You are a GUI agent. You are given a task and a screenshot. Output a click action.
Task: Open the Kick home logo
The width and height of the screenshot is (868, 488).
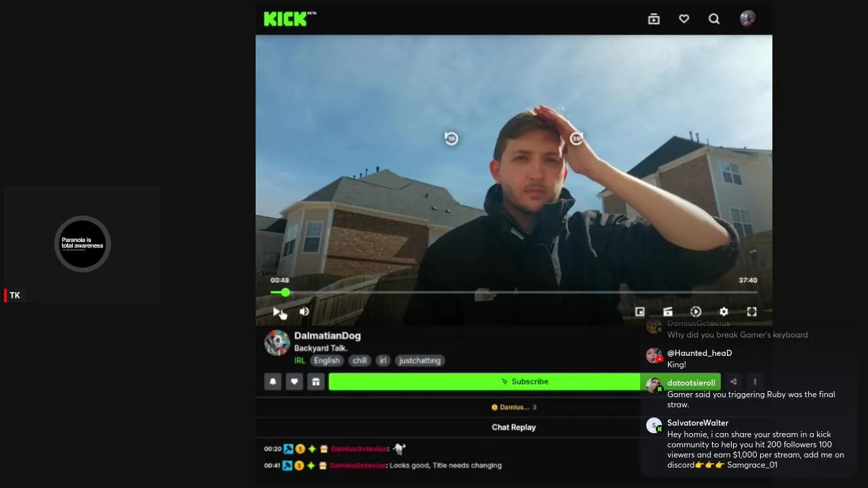[x=290, y=18]
